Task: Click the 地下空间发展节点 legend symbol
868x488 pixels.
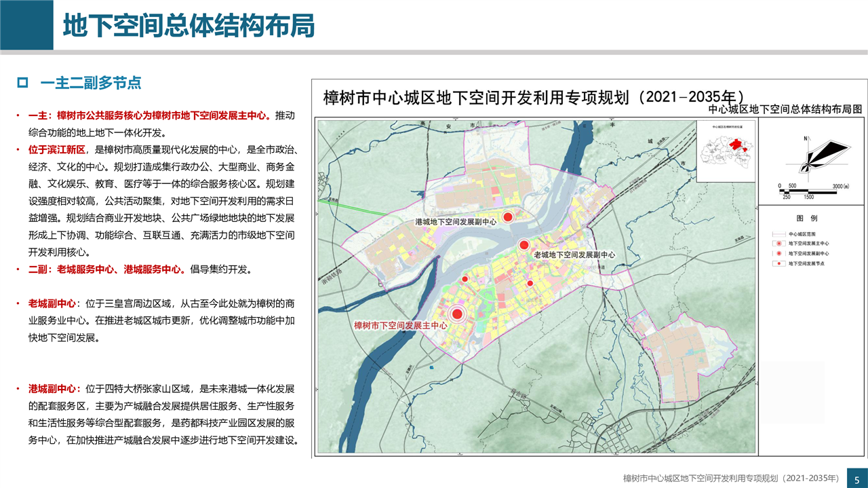Action: pos(781,262)
